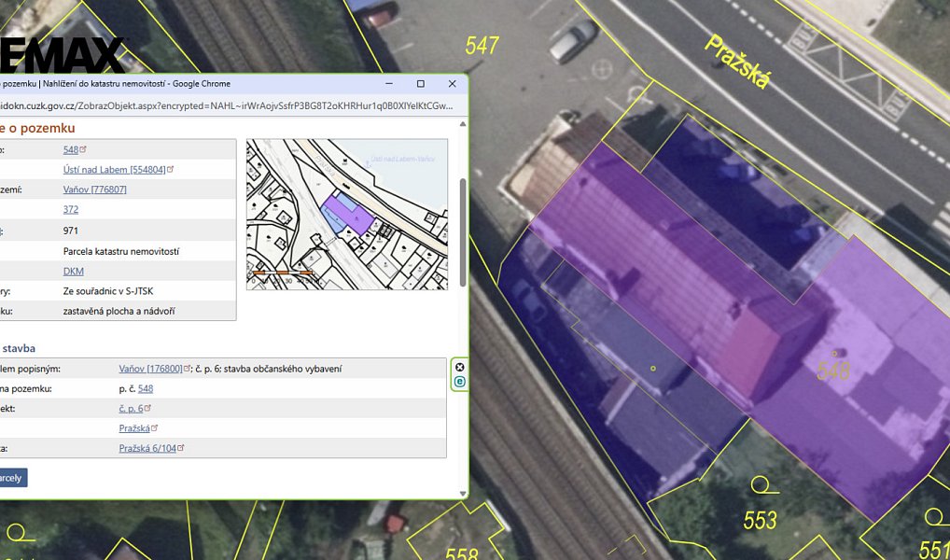Click external link icon beside Ústí nad Labem
Screen dimensions: 950x560
tap(170, 169)
